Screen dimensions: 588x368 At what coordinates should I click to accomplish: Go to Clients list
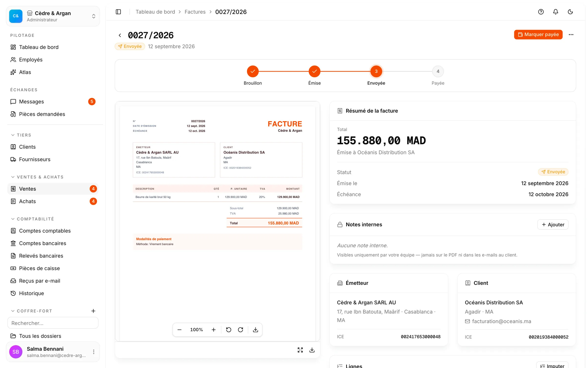[x=53, y=147]
